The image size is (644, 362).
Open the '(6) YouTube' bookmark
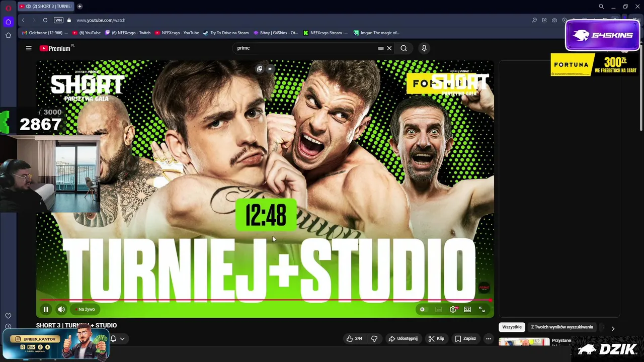87,33
